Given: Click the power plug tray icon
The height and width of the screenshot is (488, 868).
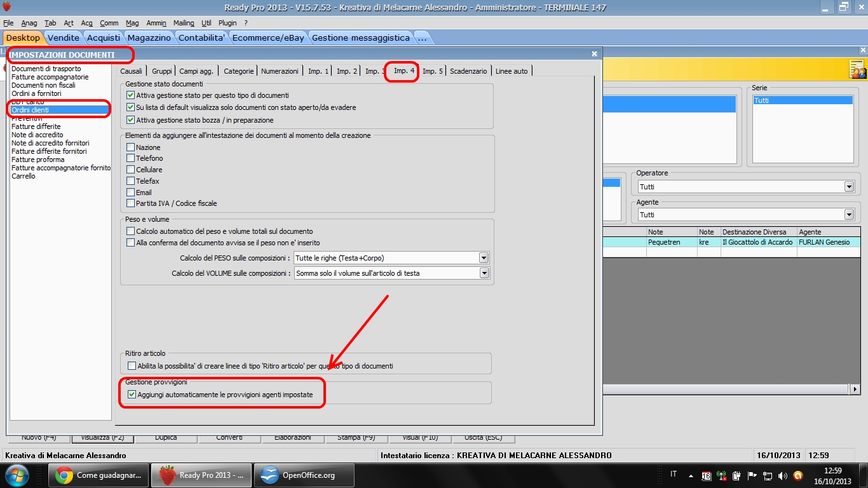Looking at the screenshot, I should 736,475.
